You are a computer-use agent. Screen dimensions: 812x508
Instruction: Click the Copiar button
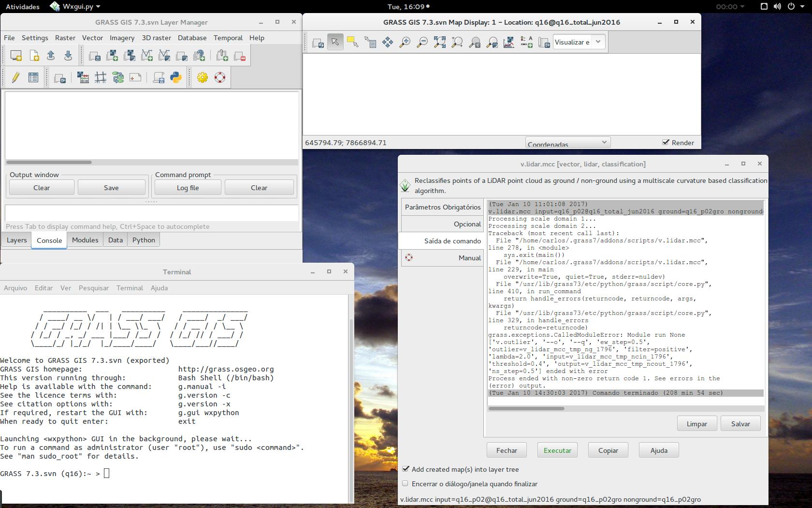[608, 450]
